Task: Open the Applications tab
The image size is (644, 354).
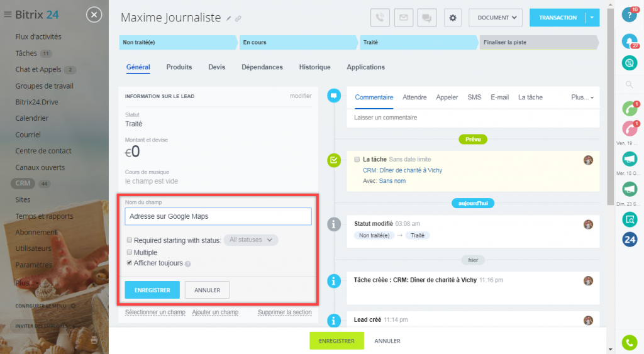Action: [x=365, y=67]
